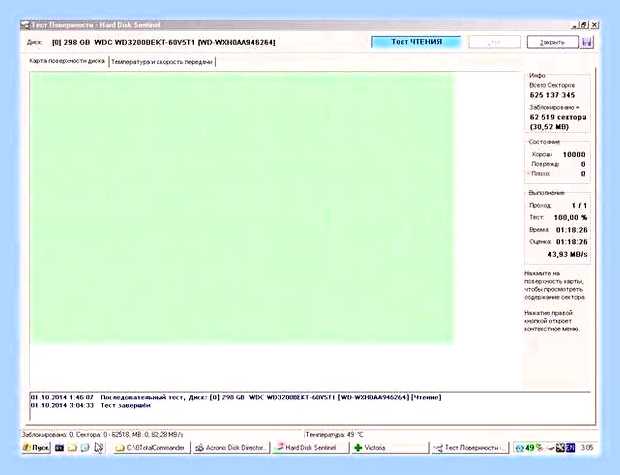Click the block size (30,52 MB) text
620x475 pixels.
tap(549, 127)
